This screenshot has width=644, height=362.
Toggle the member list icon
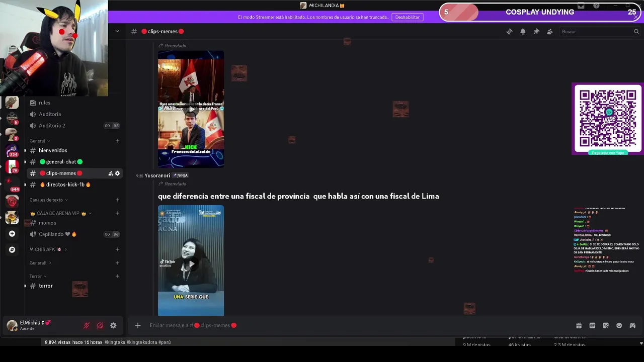550,31
